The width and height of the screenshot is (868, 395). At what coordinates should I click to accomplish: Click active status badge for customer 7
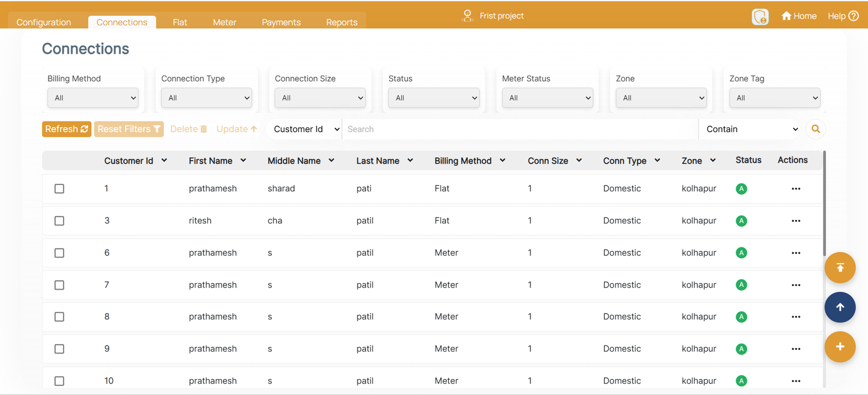pyautogui.click(x=741, y=285)
